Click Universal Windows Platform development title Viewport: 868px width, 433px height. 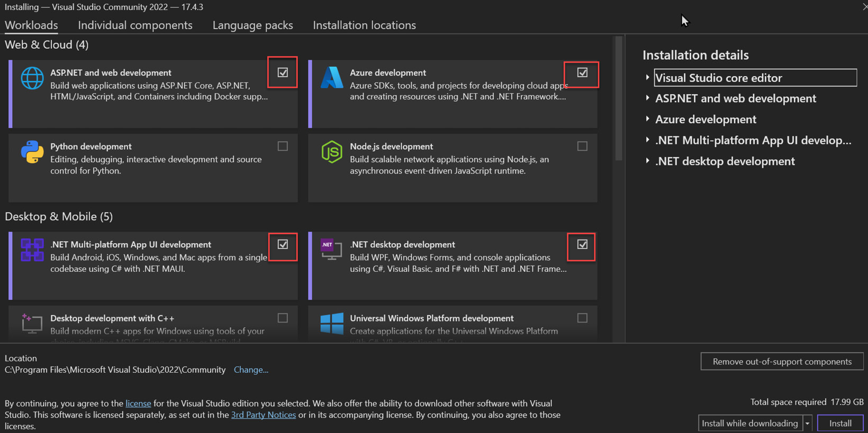431,318
